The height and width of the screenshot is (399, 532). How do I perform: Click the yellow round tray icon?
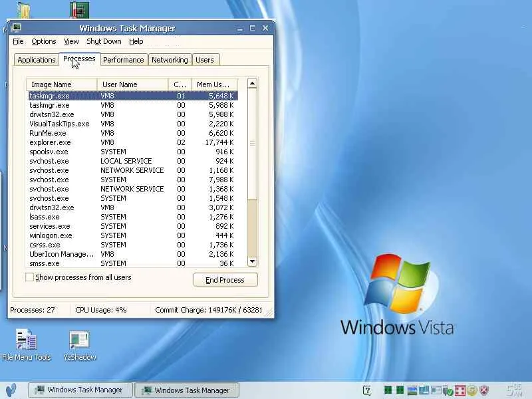(471, 390)
